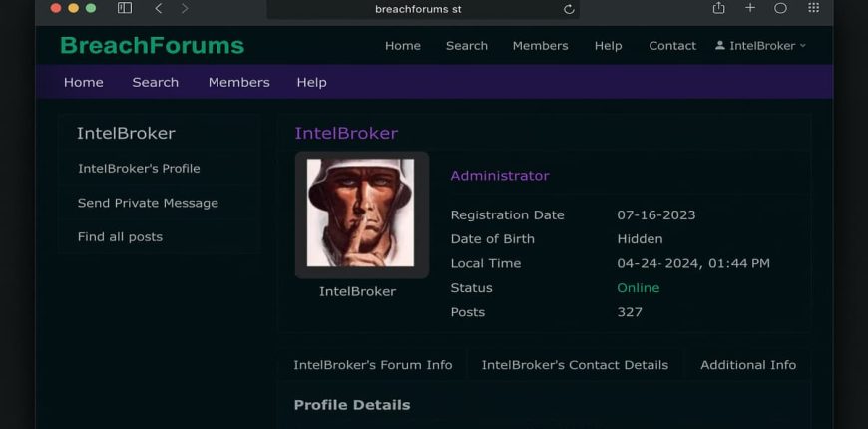Click the IntelBroker caption below avatar
This screenshot has width=868, height=429.
pos(357,291)
